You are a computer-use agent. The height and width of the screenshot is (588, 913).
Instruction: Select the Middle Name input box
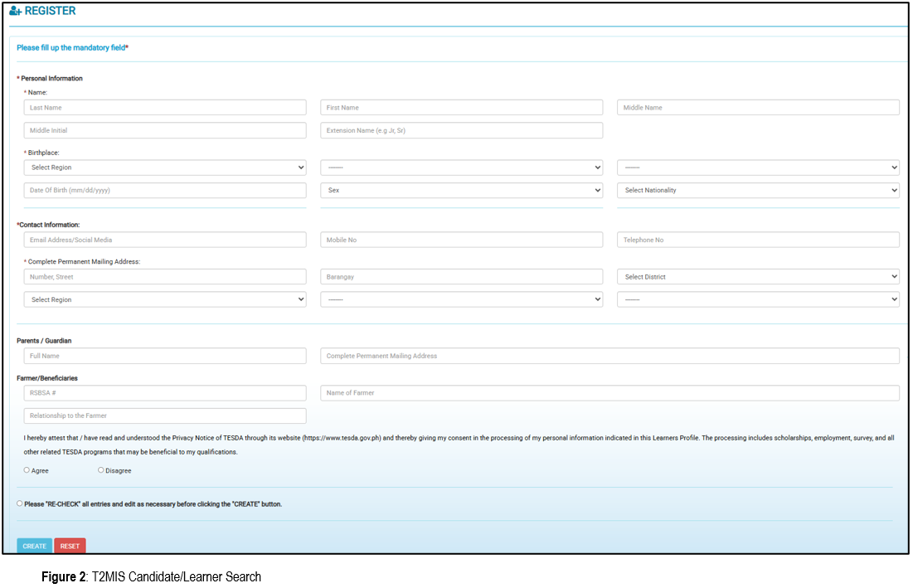click(758, 108)
